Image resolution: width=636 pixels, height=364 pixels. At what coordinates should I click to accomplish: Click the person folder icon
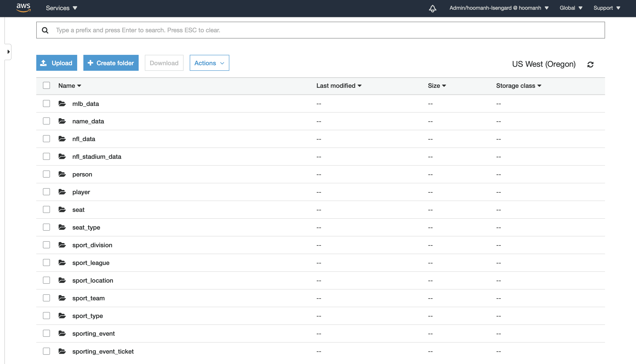[62, 174]
